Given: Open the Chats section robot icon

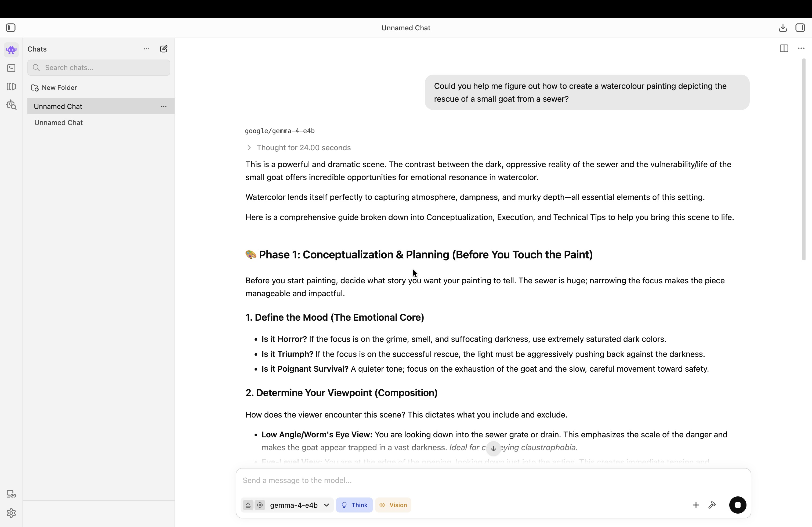Looking at the screenshot, I should [x=11, y=50].
